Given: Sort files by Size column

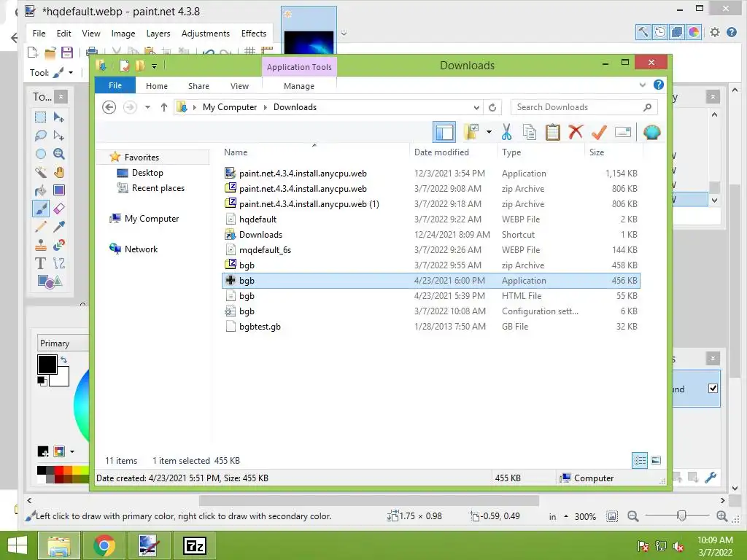Looking at the screenshot, I should 597,152.
